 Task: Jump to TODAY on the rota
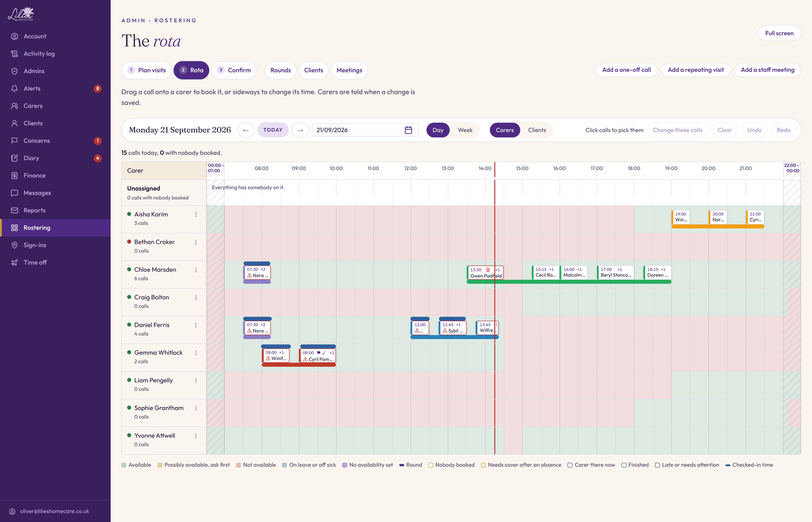273,130
